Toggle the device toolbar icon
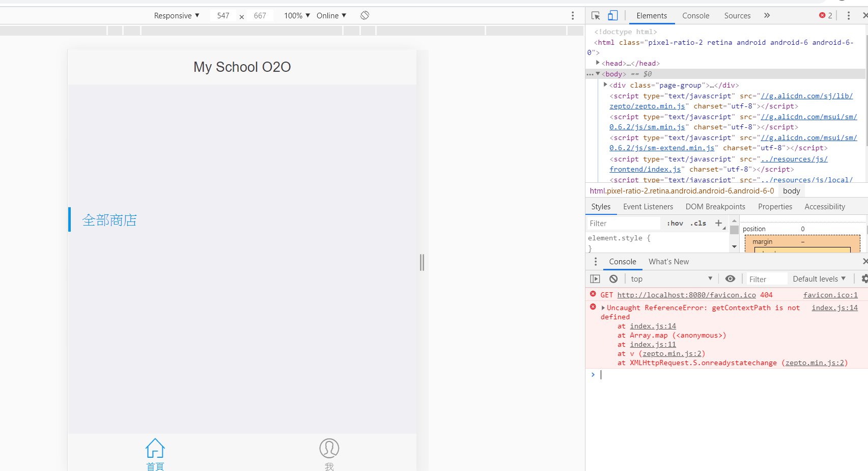Screen dimensions: 868x471 [x=613, y=16]
